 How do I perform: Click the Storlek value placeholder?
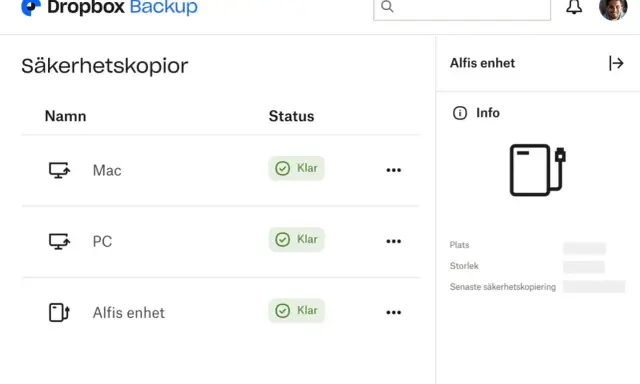point(584,267)
